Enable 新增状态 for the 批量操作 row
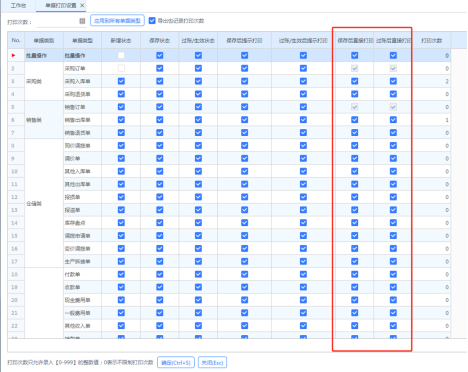 pyautogui.click(x=121, y=55)
